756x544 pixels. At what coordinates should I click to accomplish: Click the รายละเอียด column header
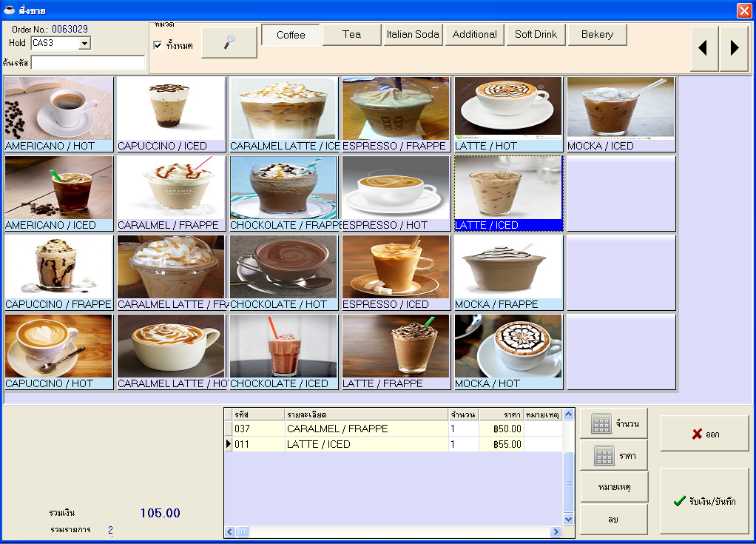pyautogui.click(x=366, y=414)
